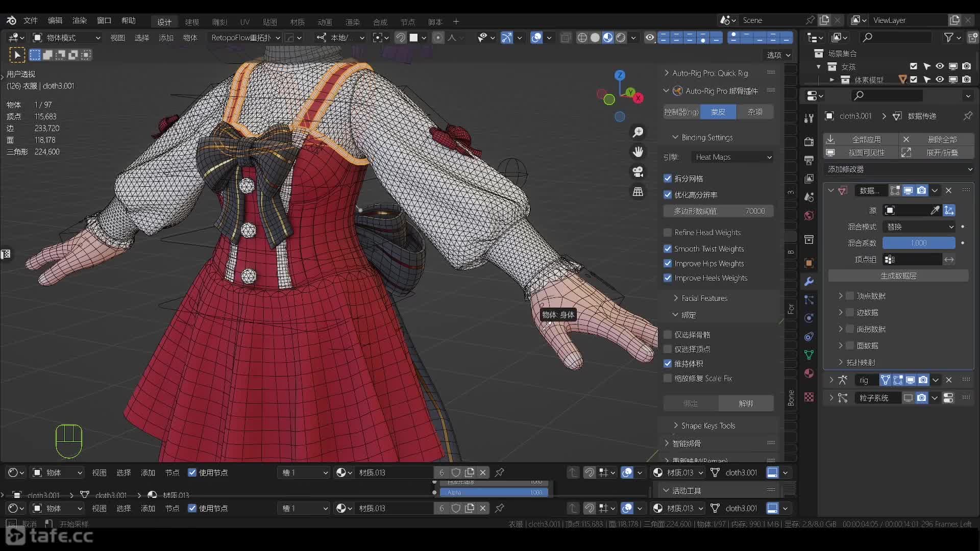Disable Improve Hips Weights
The width and height of the screenshot is (980, 551).
click(x=668, y=264)
